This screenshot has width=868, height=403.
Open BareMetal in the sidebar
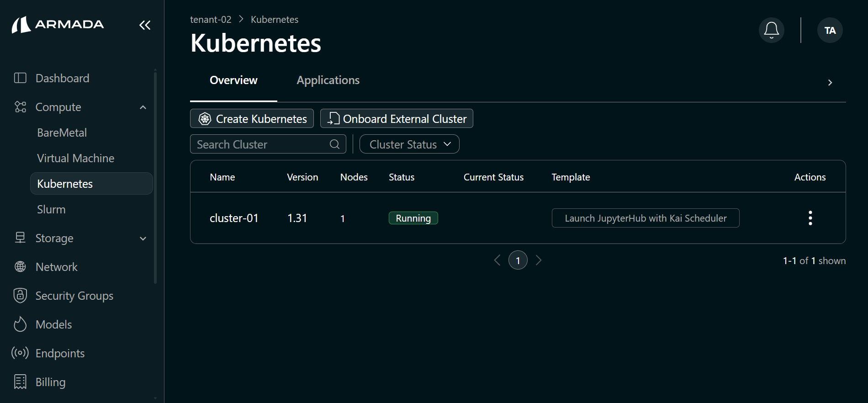62,133
